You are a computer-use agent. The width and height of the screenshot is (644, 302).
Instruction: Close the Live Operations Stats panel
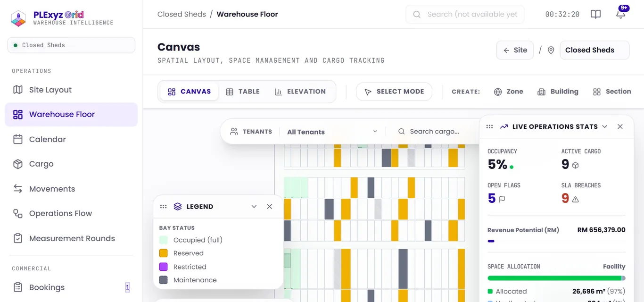coord(620,126)
